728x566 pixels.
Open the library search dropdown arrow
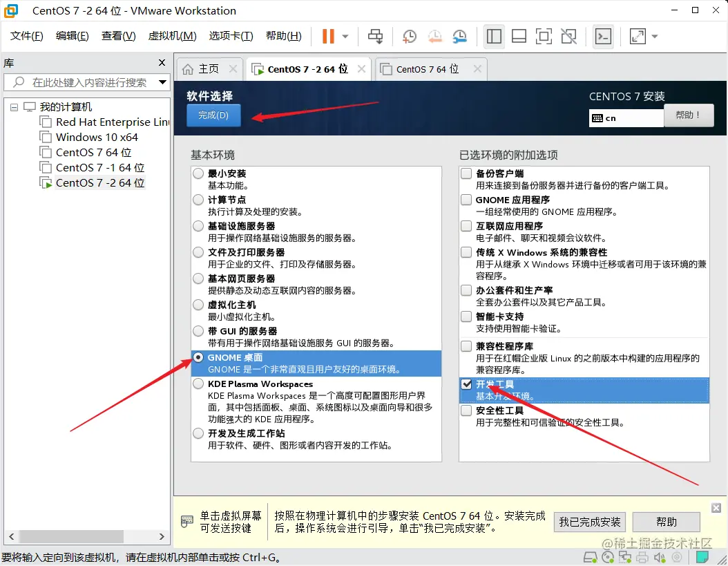[162, 82]
